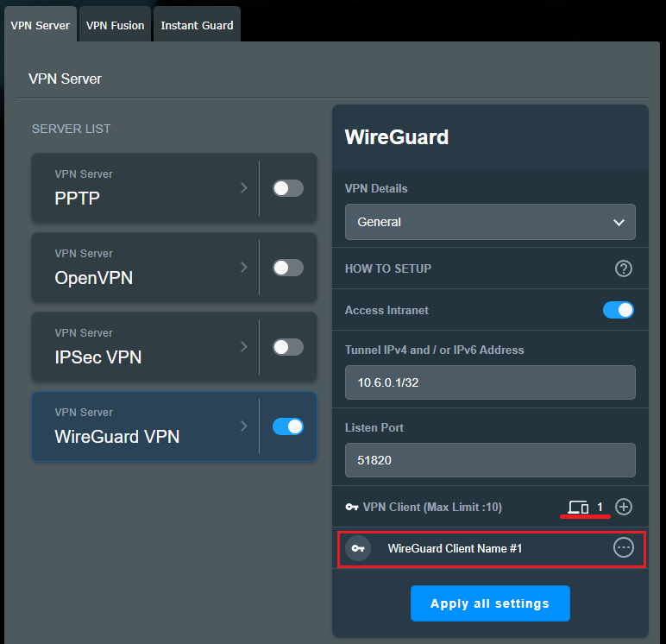Switch to the VPN Server tab
This screenshot has height=644, width=666.
click(41, 26)
